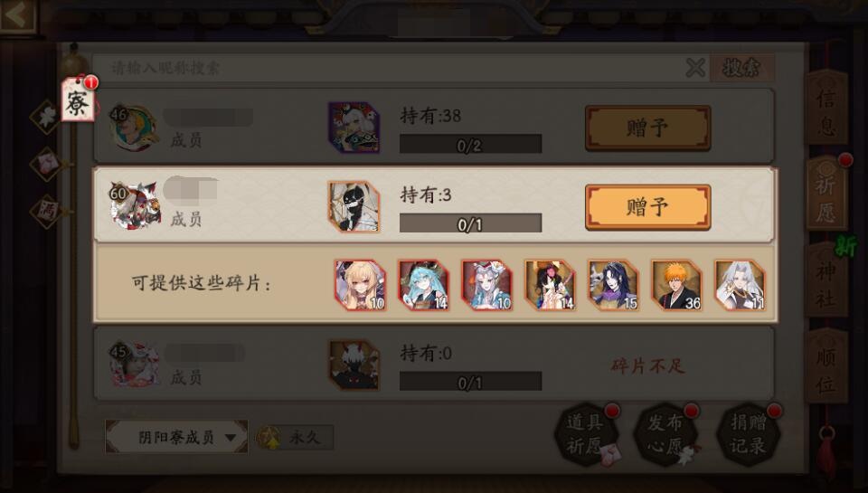The height and width of the screenshot is (493, 868).
Task: Open the 道具祈愿 round button
Action: pos(588,433)
